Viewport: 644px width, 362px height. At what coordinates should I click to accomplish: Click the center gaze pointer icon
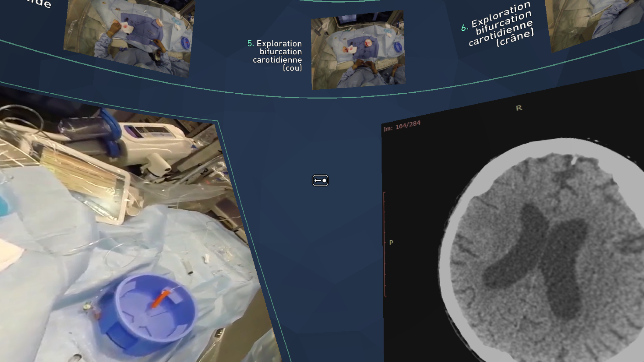pyautogui.click(x=320, y=180)
